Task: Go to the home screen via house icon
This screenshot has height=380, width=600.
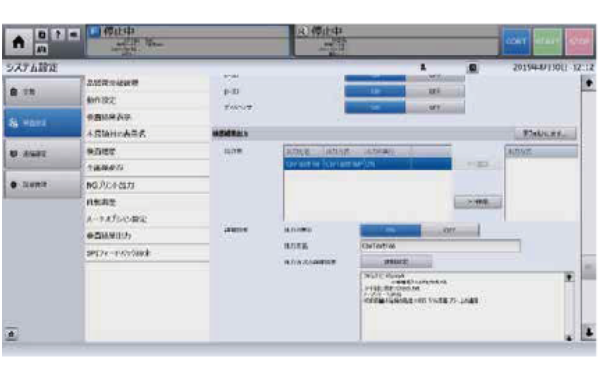Action: pyautogui.click(x=18, y=42)
